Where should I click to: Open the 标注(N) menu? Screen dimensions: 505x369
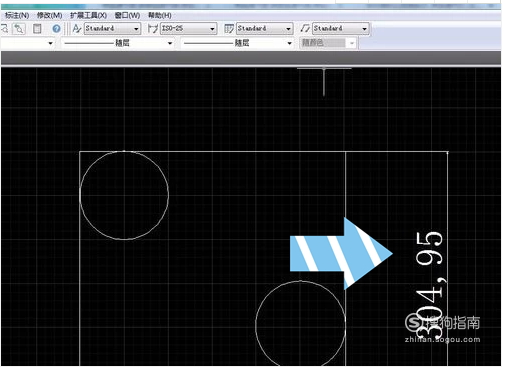coord(17,15)
